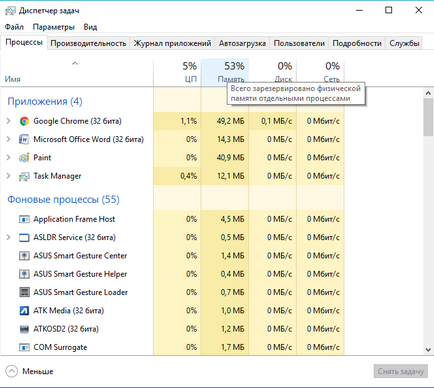Screen dimensions: 434x388
Task: Click the Application Frame Host icon
Action: tap(24, 219)
